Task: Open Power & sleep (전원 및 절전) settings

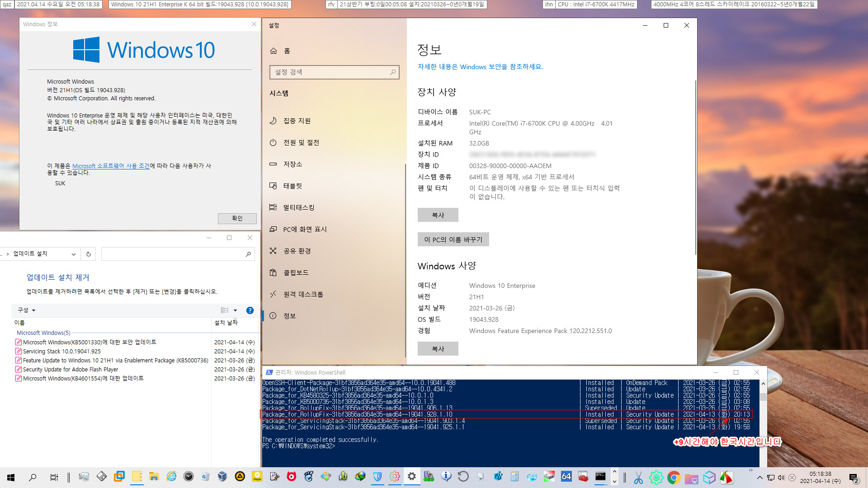Action: pyautogui.click(x=294, y=142)
